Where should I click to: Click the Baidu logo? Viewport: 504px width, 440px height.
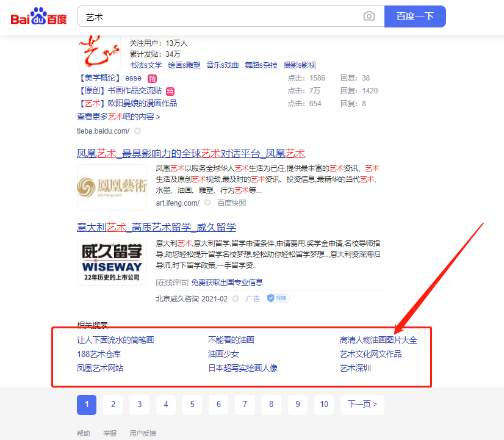[x=38, y=16]
